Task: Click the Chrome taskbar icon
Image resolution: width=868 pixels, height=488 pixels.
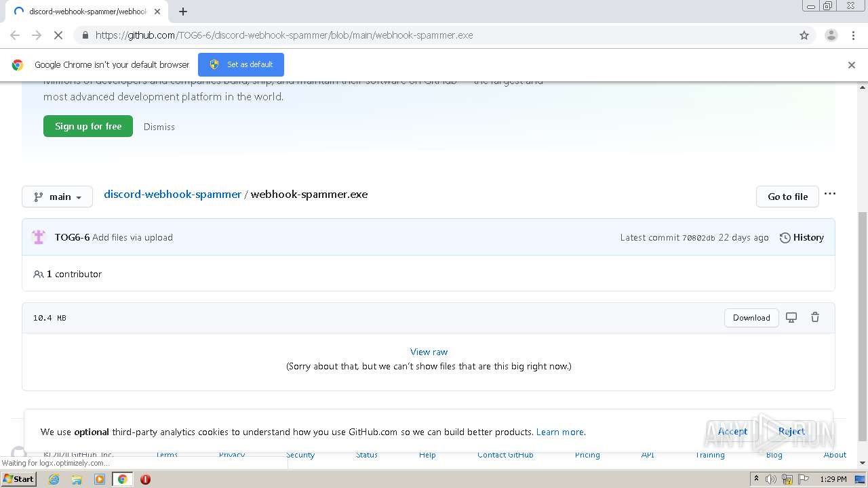Action: pyautogui.click(x=122, y=479)
